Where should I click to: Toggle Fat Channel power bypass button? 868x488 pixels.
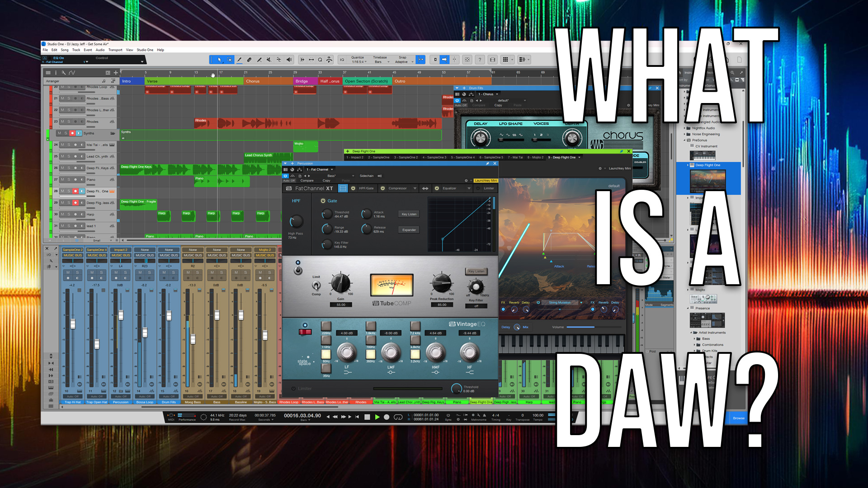pos(285,176)
